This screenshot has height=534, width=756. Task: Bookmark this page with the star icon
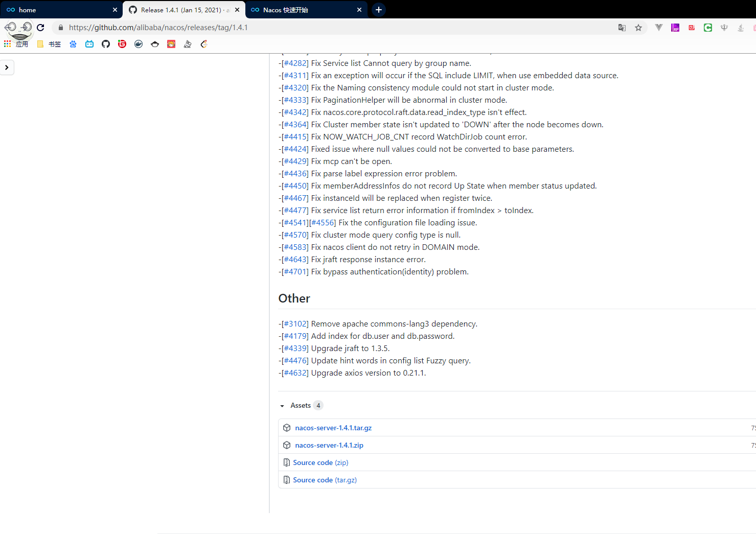click(638, 28)
